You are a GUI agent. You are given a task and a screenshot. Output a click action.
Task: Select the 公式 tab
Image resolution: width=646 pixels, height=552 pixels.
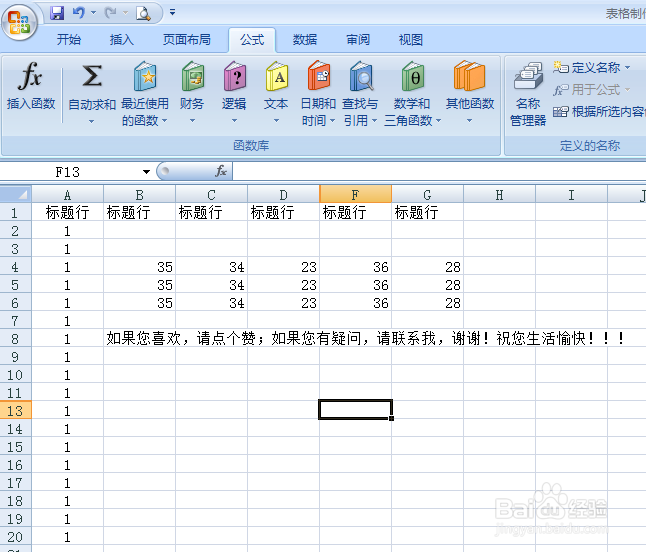(252, 40)
